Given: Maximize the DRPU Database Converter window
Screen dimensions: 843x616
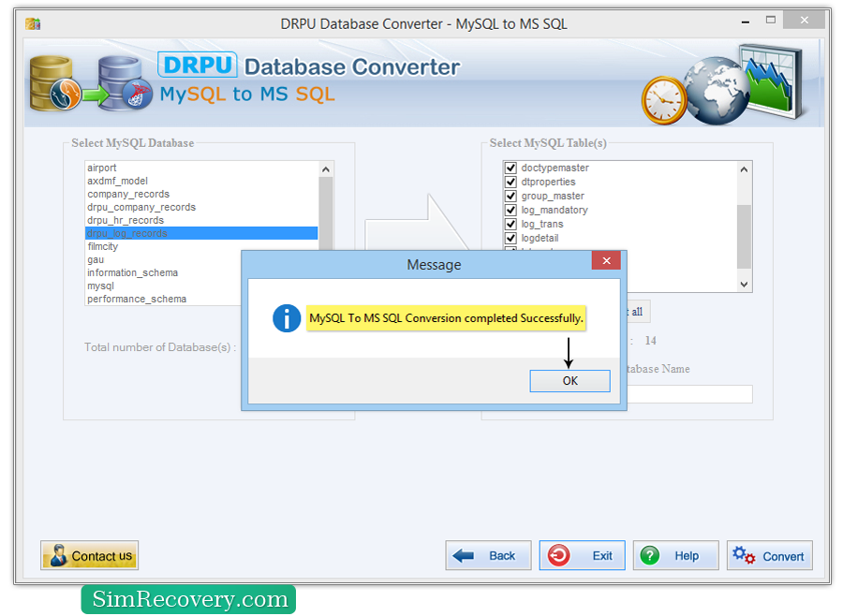Looking at the screenshot, I should point(771,20).
